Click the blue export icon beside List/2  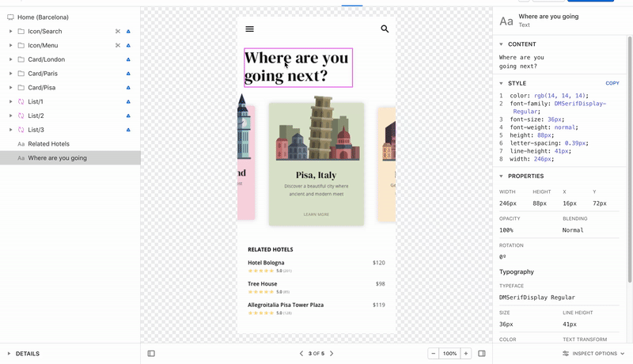click(x=128, y=116)
